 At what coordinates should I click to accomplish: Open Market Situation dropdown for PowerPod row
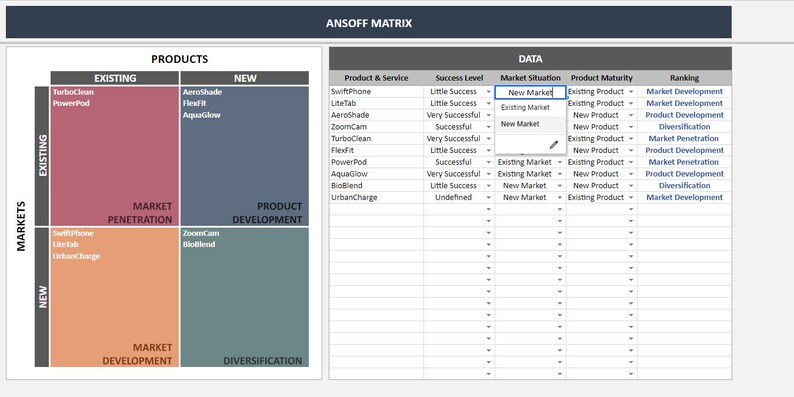click(560, 163)
